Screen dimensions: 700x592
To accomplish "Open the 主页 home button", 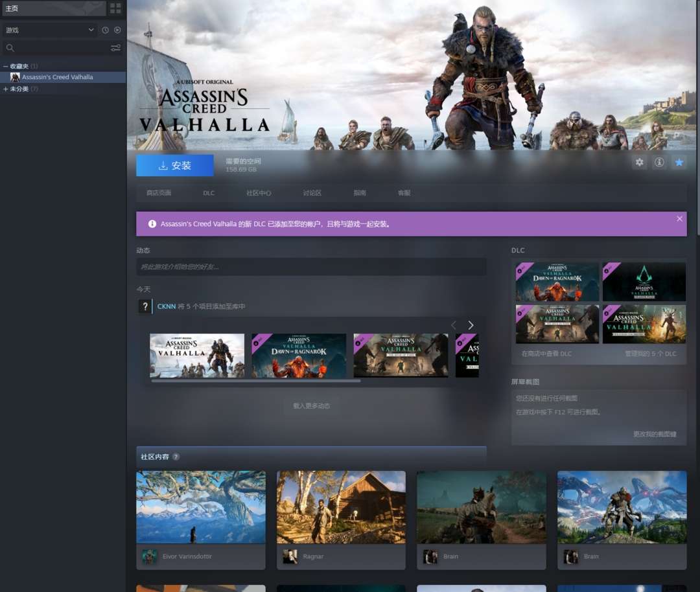I will pos(54,8).
